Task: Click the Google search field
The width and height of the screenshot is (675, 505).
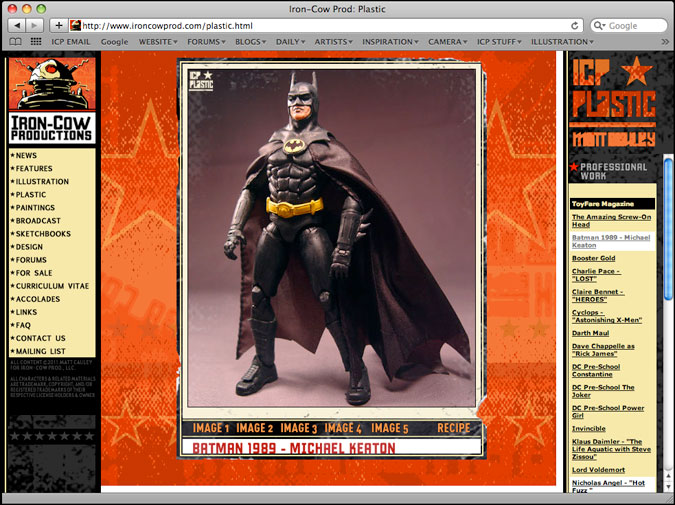Action: 629,26
